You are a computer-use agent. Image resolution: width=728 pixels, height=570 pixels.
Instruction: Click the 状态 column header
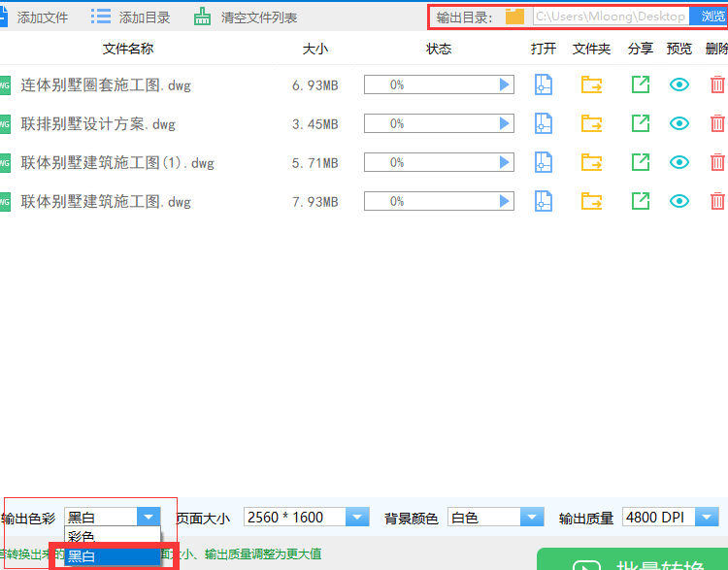pyautogui.click(x=439, y=49)
